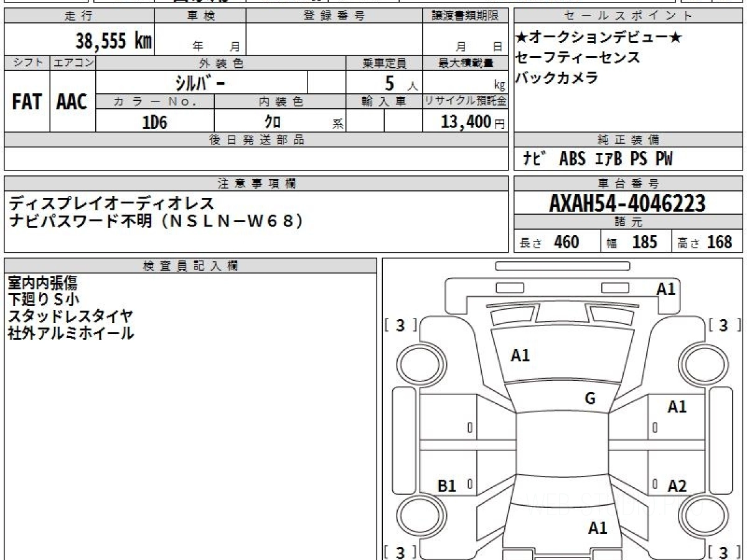The height and width of the screenshot is (560, 747).
Task: Select the ディスプレイオーディオレス note
Action: pyautogui.click(x=112, y=203)
